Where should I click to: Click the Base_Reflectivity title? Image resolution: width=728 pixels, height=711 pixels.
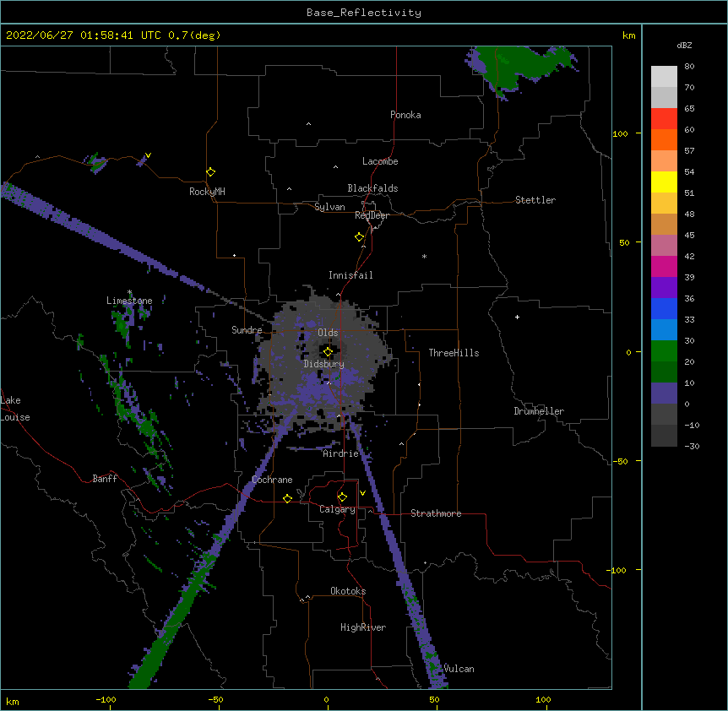364,13
